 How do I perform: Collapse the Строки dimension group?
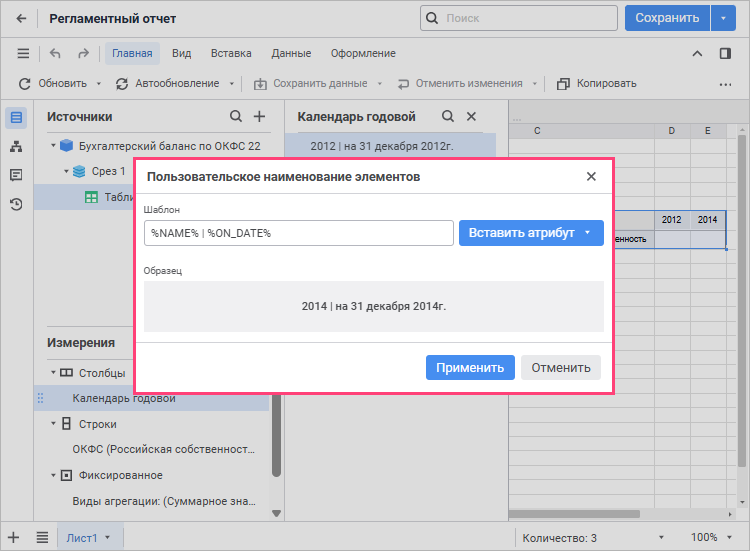[53, 423]
